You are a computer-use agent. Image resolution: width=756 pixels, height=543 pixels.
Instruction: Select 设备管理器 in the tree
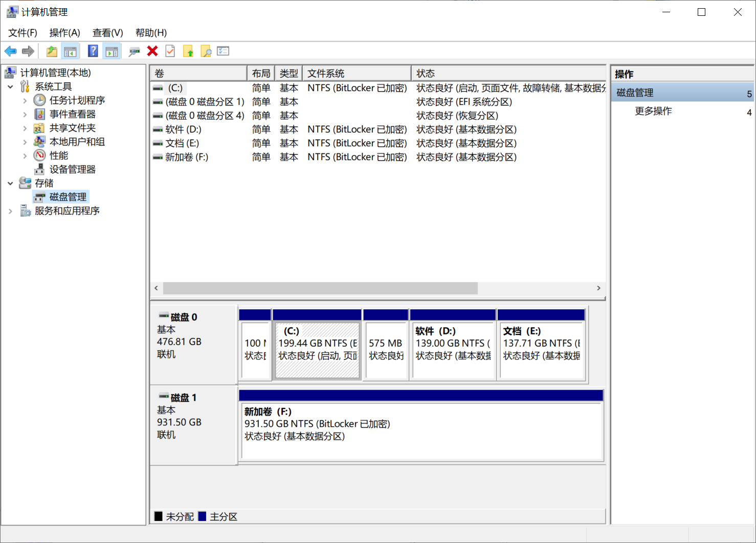click(x=72, y=169)
